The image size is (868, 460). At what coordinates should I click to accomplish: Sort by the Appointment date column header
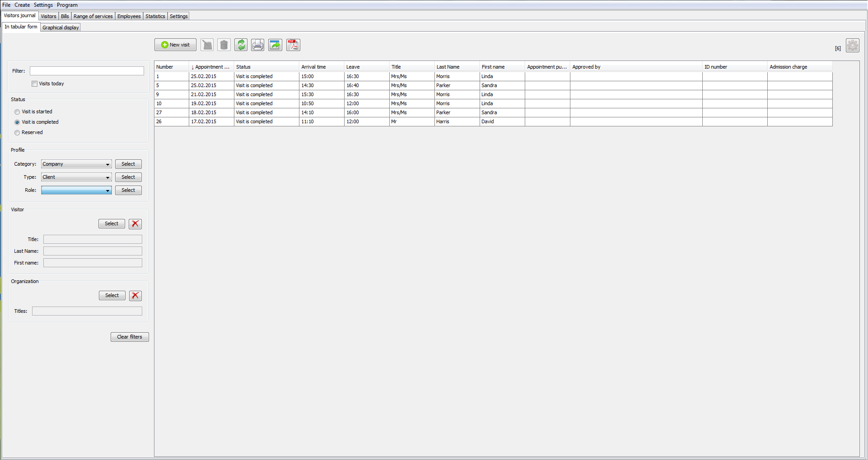[211, 67]
